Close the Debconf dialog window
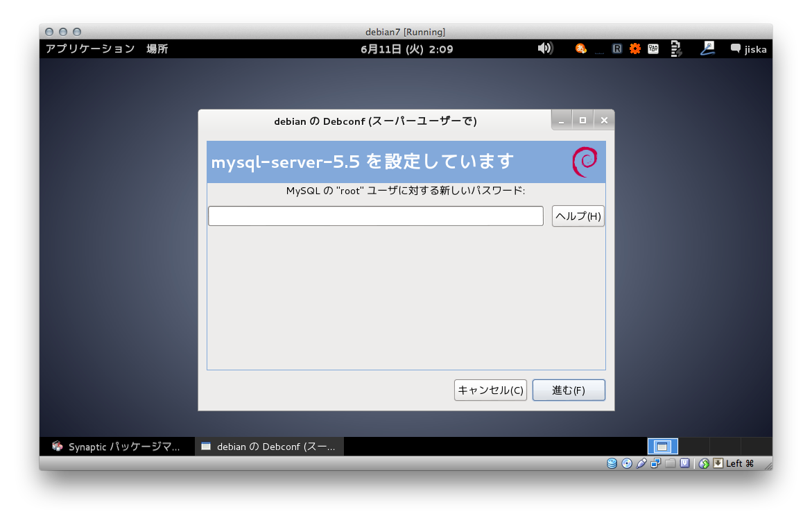This screenshot has width=812, height=525. click(x=604, y=121)
